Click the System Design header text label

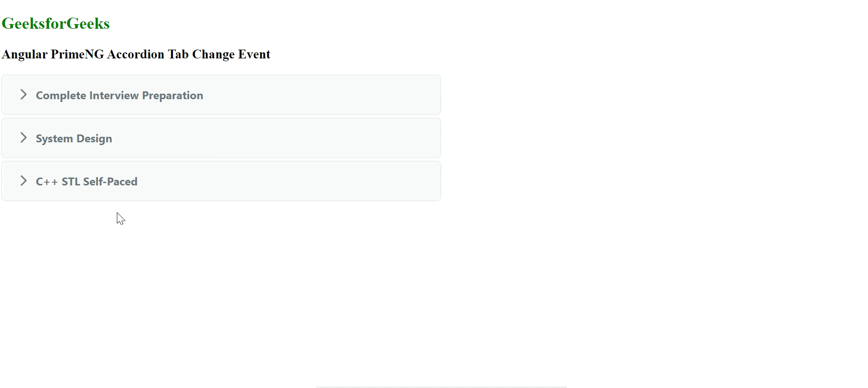(74, 138)
